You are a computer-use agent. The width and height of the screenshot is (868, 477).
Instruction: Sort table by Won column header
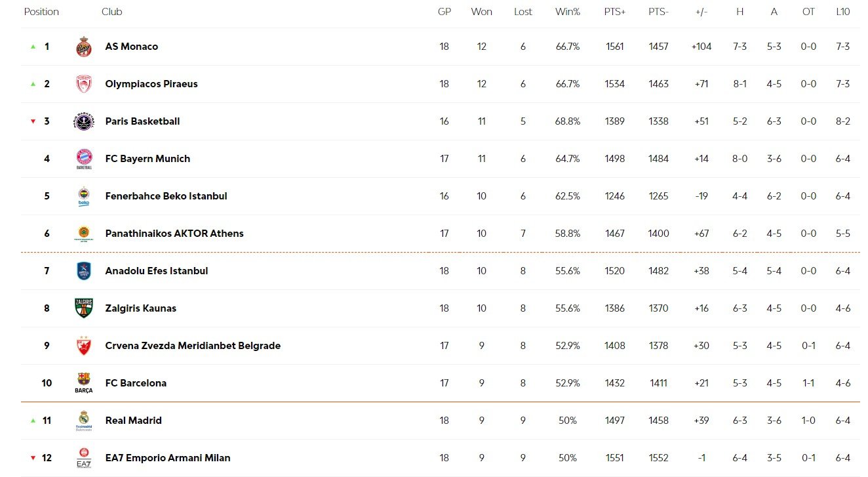coord(481,12)
